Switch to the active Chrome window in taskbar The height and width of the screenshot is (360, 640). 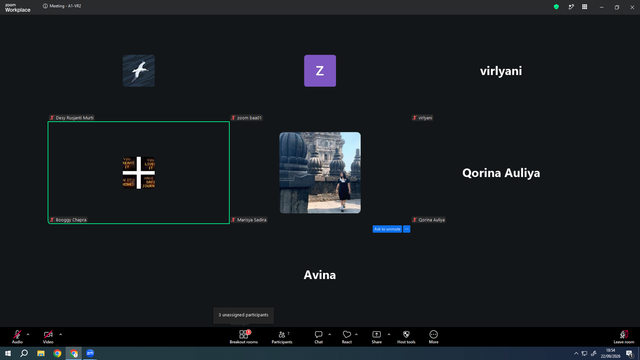click(74, 353)
